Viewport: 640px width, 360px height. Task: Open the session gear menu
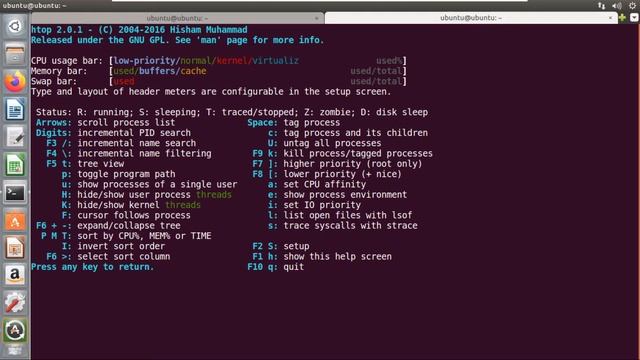(633, 5)
